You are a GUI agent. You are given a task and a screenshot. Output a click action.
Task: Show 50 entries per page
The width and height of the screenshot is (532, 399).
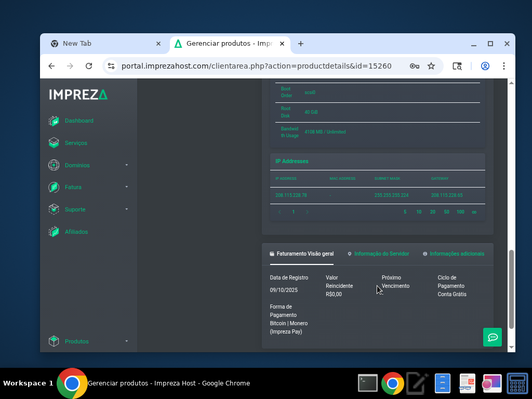pyautogui.click(x=446, y=212)
